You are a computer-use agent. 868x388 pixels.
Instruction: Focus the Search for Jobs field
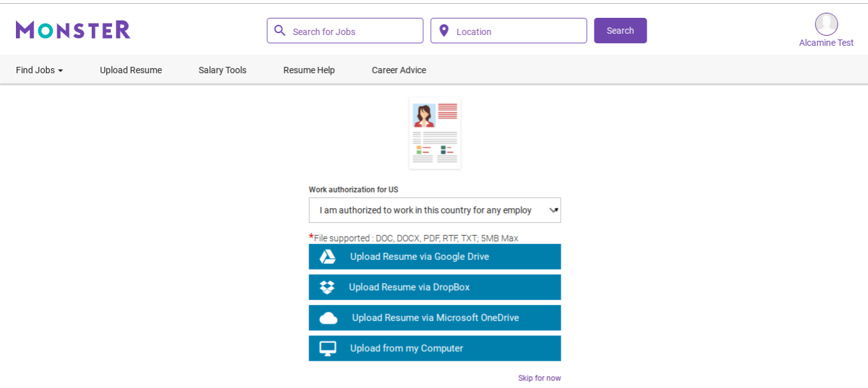click(x=345, y=31)
